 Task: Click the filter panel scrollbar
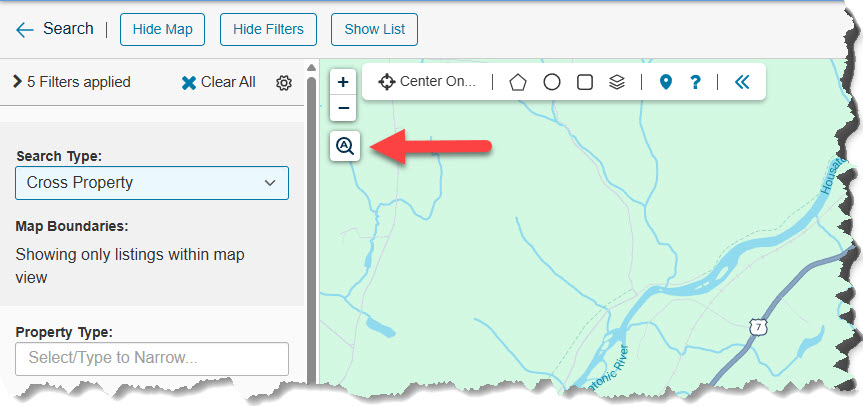pyautogui.click(x=311, y=231)
